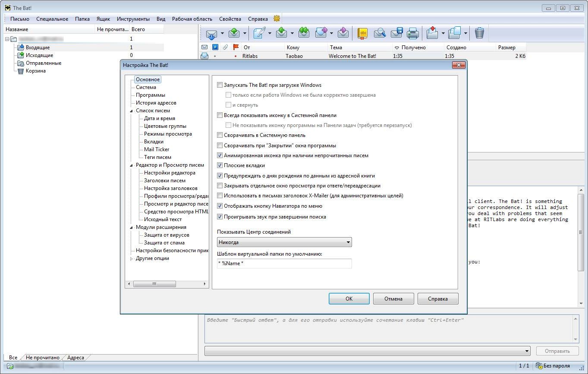Click the Без пароля lock status icon
Viewport: 588px width, 374px height.
click(x=539, y=366)
